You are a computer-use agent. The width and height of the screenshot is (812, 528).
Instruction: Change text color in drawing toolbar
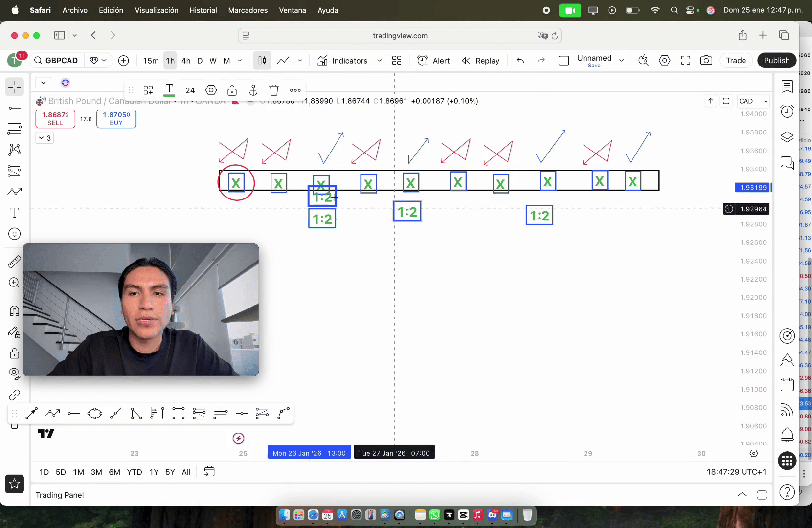(169, 90)
